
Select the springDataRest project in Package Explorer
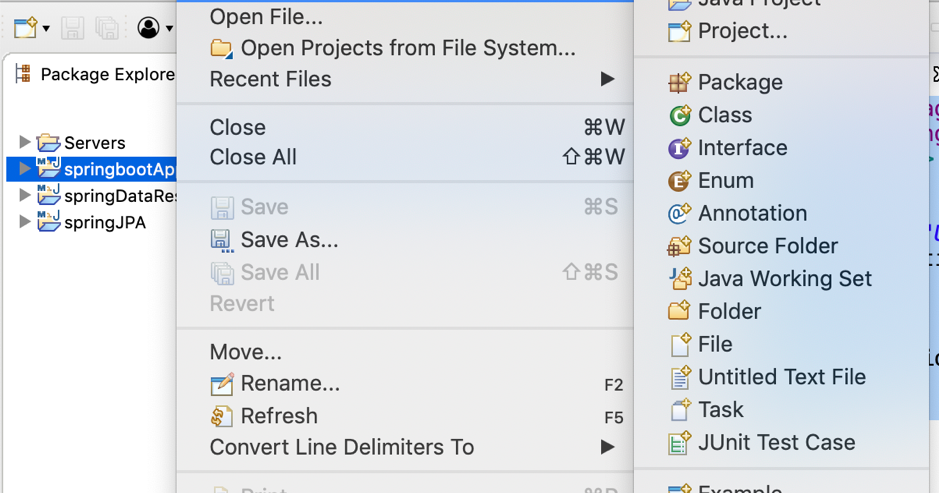click(x=120, y=196)
